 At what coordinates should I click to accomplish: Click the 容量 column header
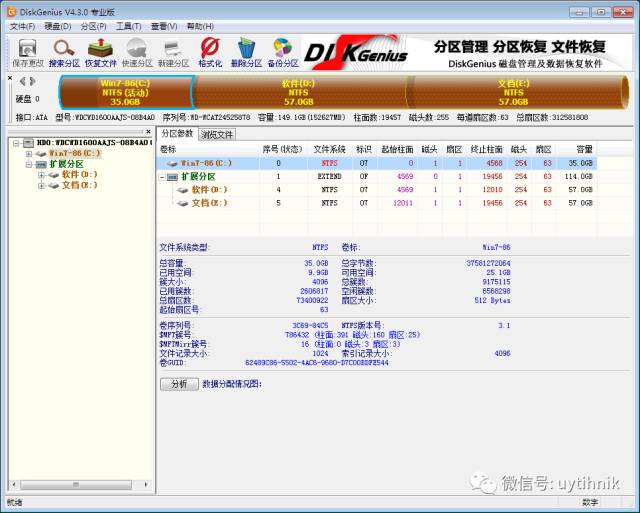pyautogui.click(x=576, y=149)
